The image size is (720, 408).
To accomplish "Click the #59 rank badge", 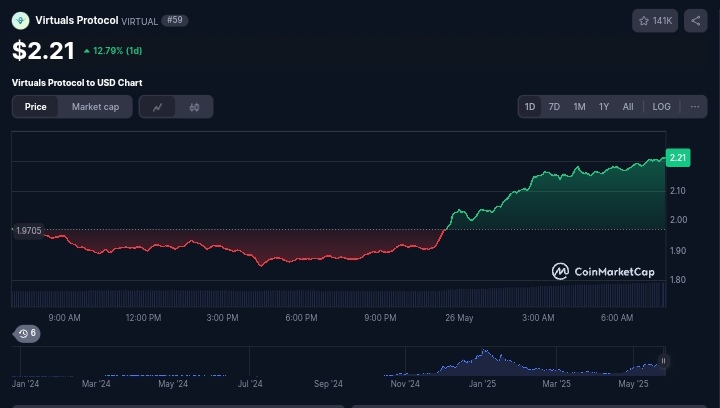I will point(174,20).
